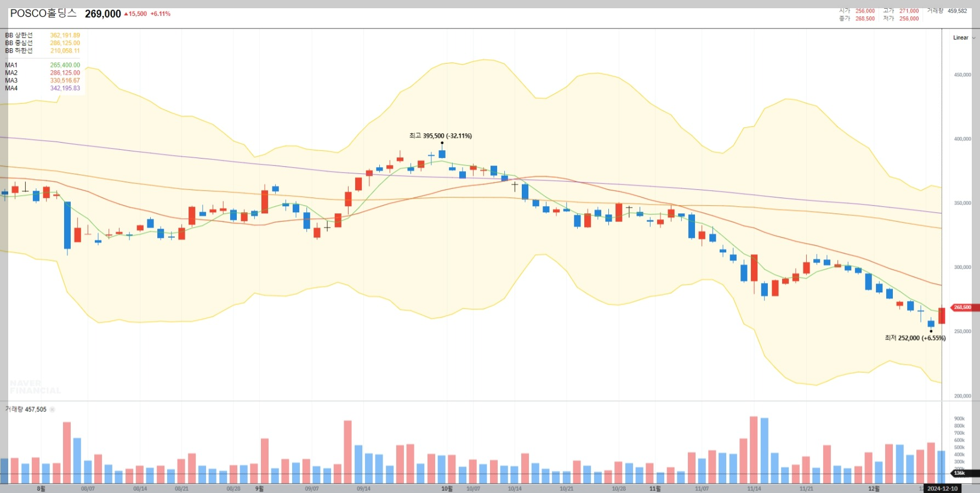Click the MA3 value 330,516.67
Viewport: 980px width, 493px height.
pyautogui.click(x=65, y=81)
